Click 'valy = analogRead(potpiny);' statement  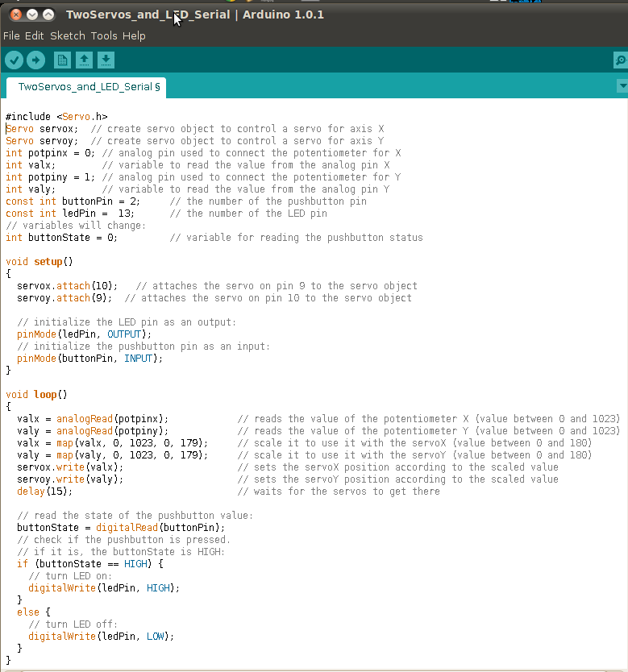coord(93,431)
